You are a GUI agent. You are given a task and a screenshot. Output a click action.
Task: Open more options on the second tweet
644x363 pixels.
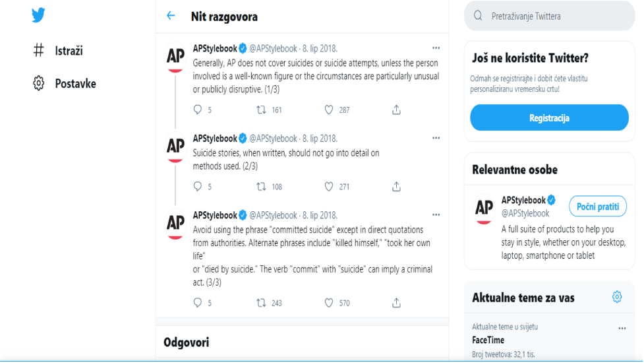pyautogui.click(x=436, y=138)
